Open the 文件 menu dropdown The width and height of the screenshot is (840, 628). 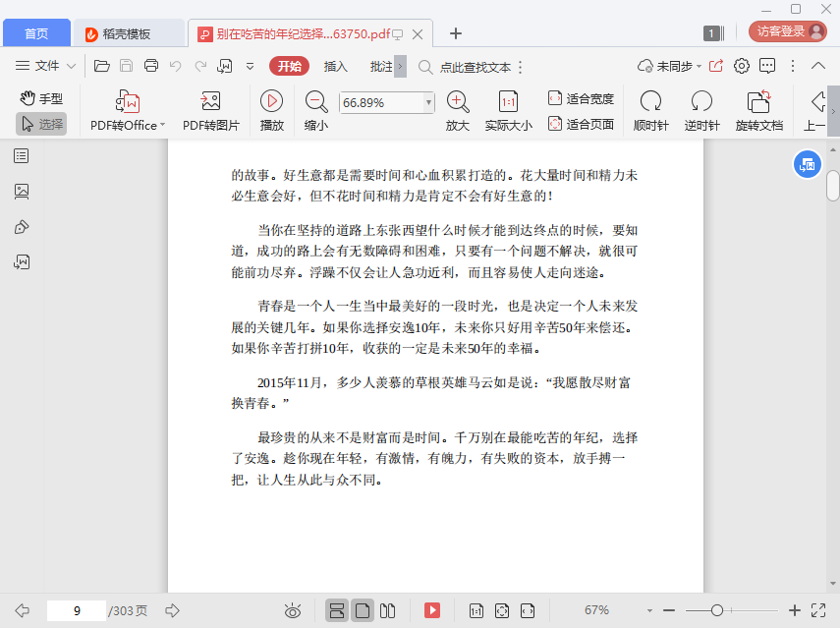(46, 66)
